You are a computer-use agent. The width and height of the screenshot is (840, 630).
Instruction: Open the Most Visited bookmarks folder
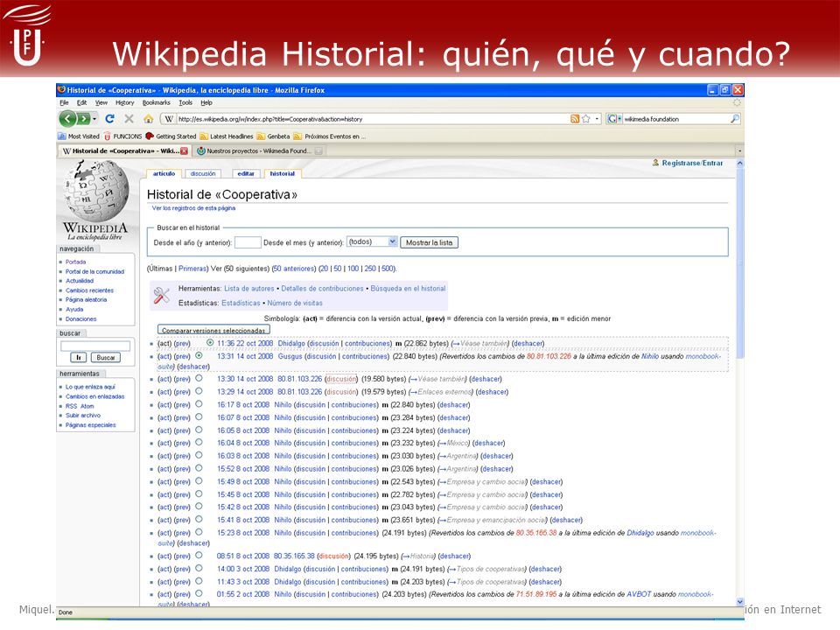(78, 136)
